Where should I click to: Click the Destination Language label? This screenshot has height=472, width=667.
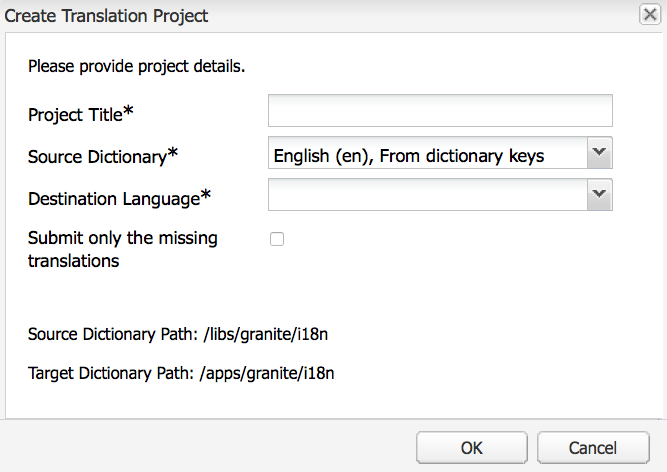(113, 199)
